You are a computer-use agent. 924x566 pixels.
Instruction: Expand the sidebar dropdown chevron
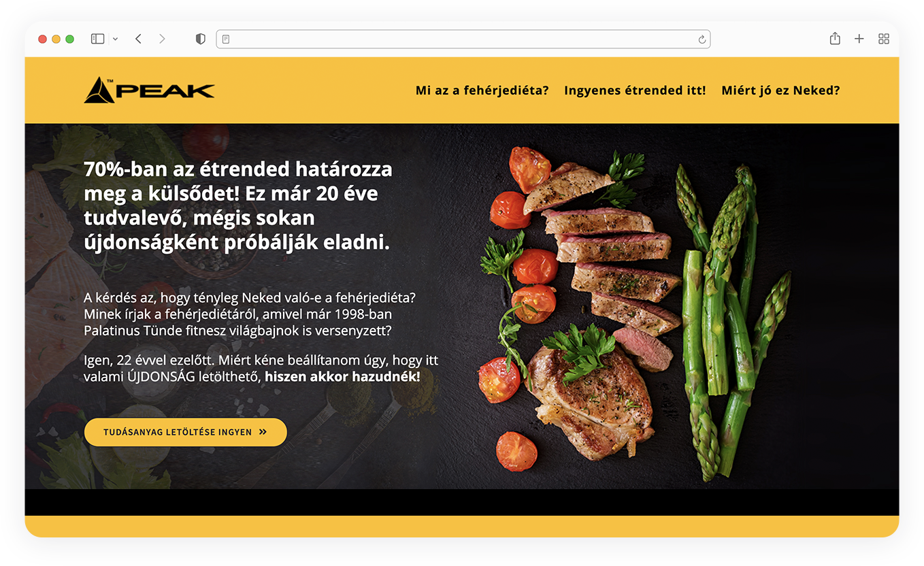pyautogui.click(x=115, y=39)
